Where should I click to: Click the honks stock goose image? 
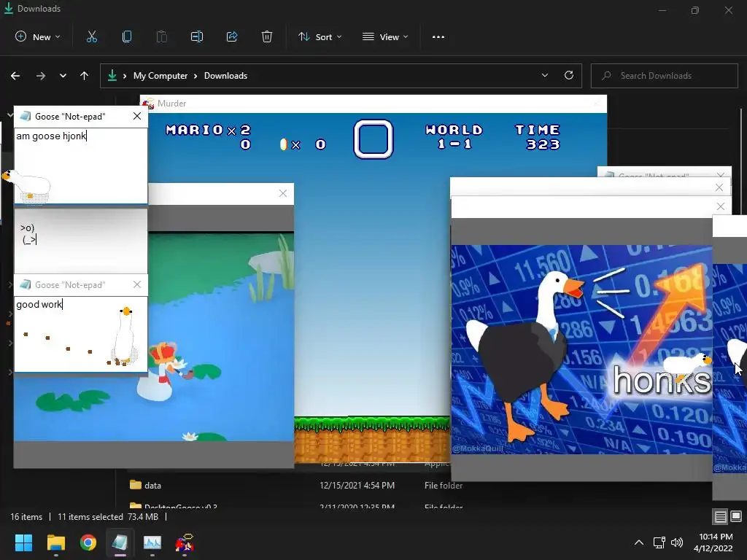[x=581, y=349]
